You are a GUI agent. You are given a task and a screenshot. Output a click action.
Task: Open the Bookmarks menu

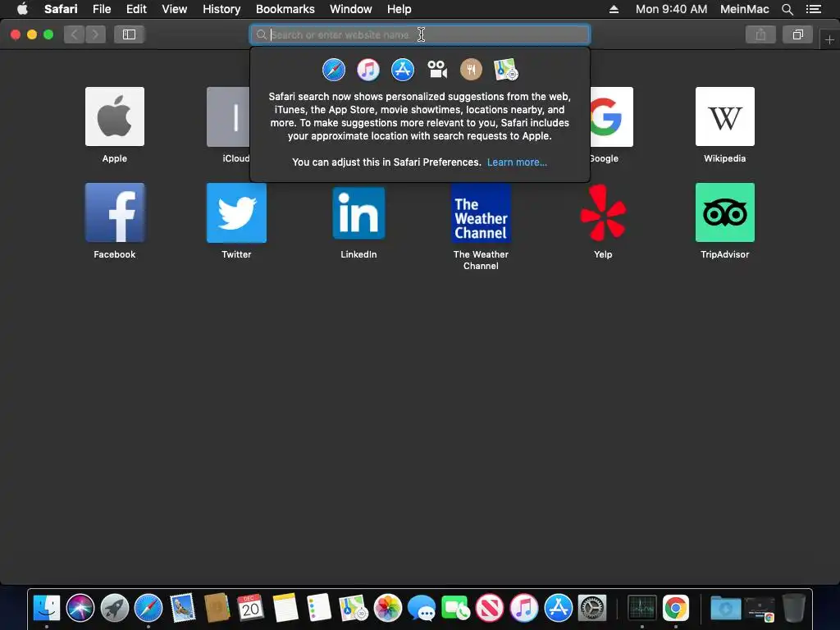285,9
